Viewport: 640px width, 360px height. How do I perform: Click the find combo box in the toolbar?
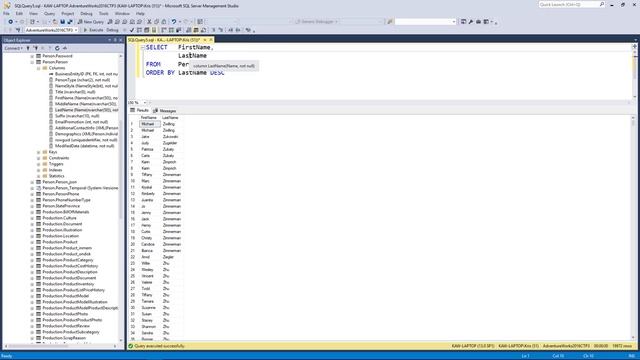point(425,22)
